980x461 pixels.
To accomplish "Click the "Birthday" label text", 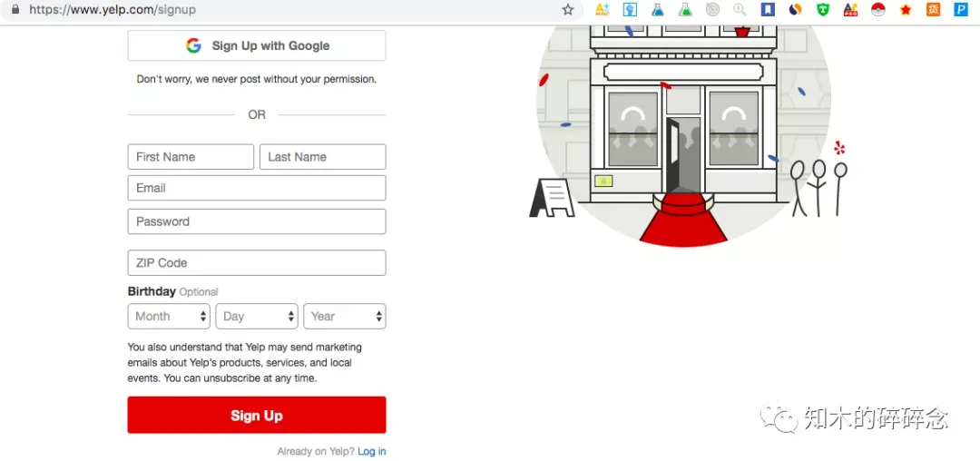I will [152, 291].
